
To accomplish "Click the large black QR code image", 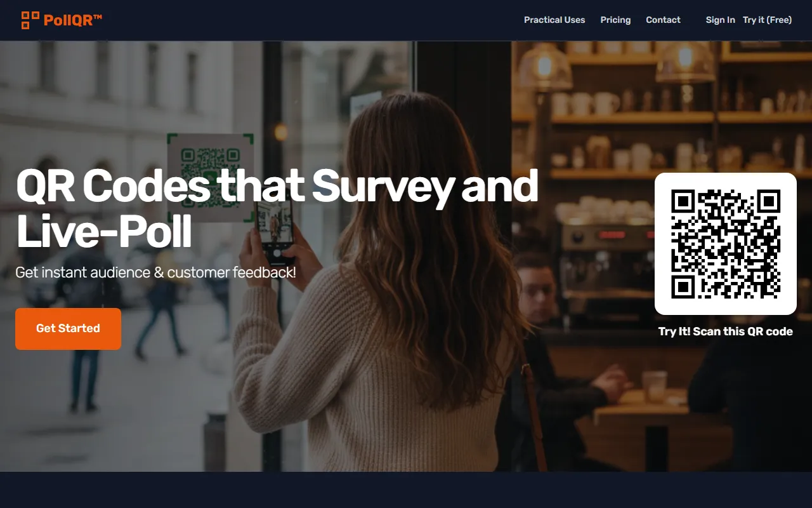I will point(726,244).
